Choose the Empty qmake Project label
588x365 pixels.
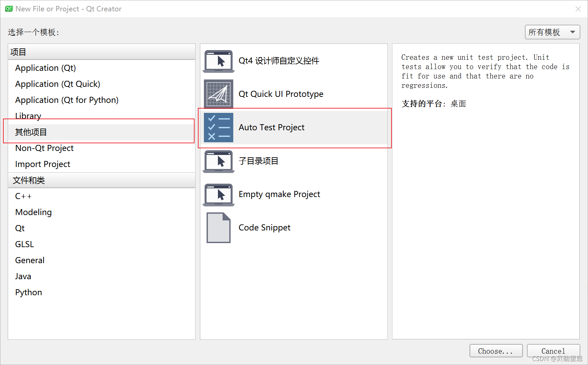[279, 194]
